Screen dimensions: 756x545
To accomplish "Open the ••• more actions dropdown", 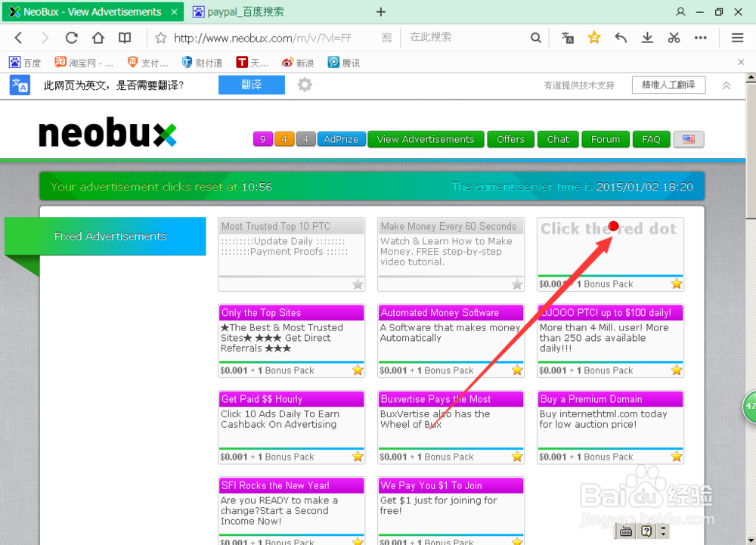I will click(700, 37).
